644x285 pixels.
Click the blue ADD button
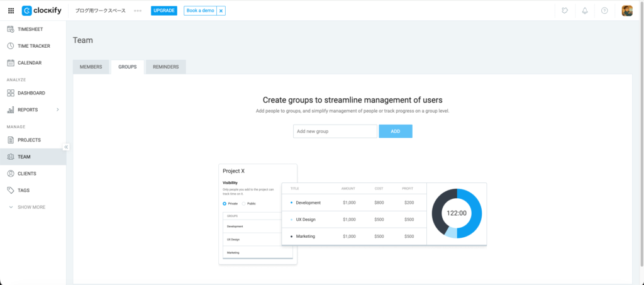tap(396, 131)
